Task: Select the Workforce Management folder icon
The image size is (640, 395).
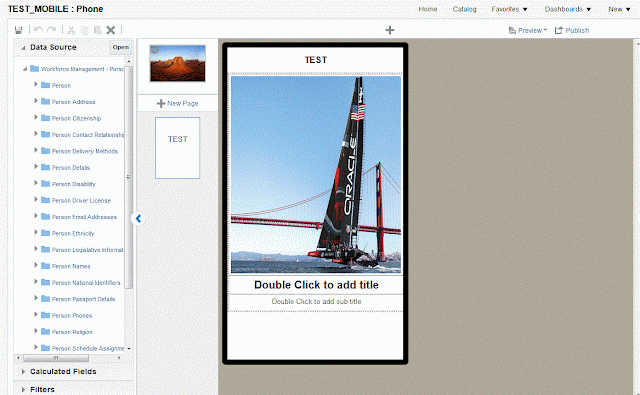Action: [x=35, y=69]
